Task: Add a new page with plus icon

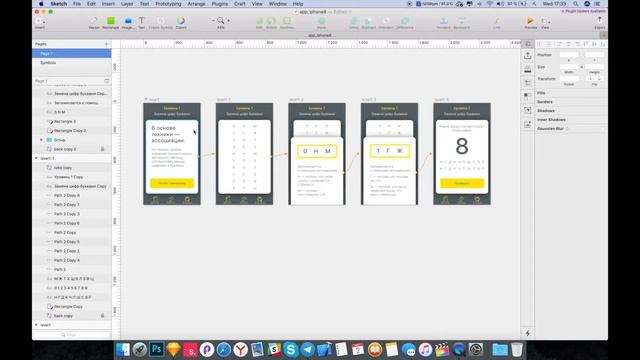Action: pyautogui.click(x=107, y=44)
